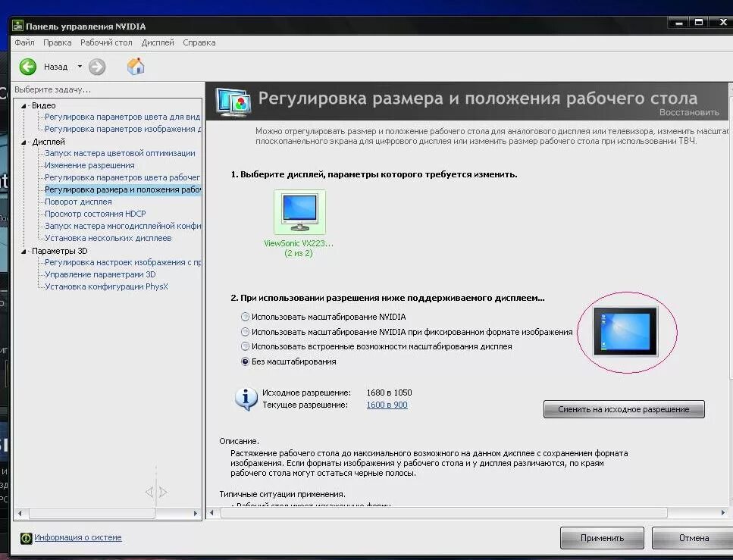Select NVIDIA scaling with fixed aspect ratio
The image size is (733, 560).
(x=245, y=332)
